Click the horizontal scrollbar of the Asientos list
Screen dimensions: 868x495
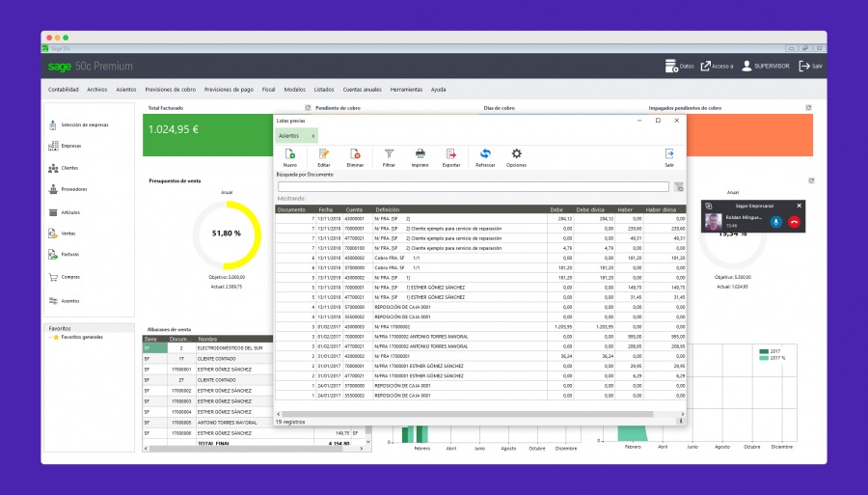pos(468,414)
